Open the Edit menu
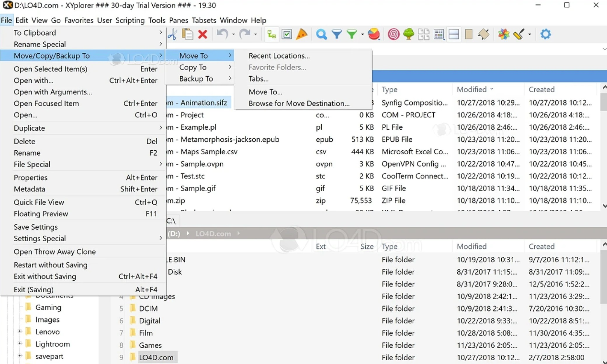This screenshot has width=607, height=364. pyautogui.click(x=22, y=20)
